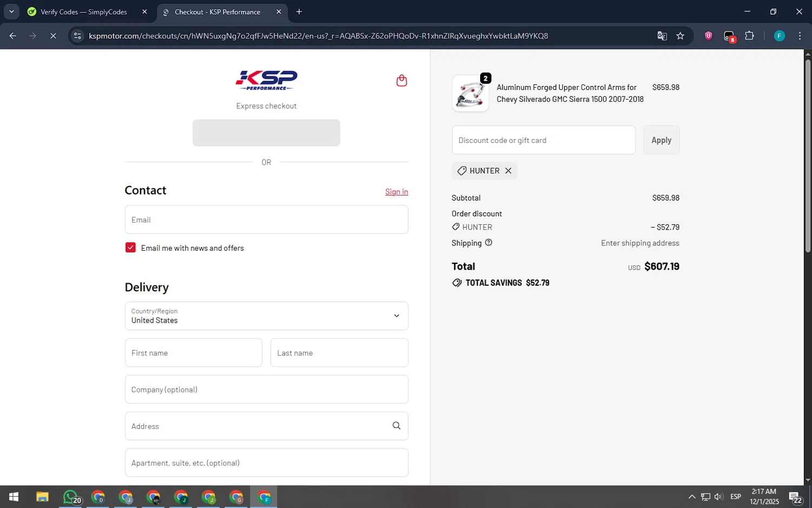Click the control arms product thumbnail
812x508 pixels.
click(470, 93)
